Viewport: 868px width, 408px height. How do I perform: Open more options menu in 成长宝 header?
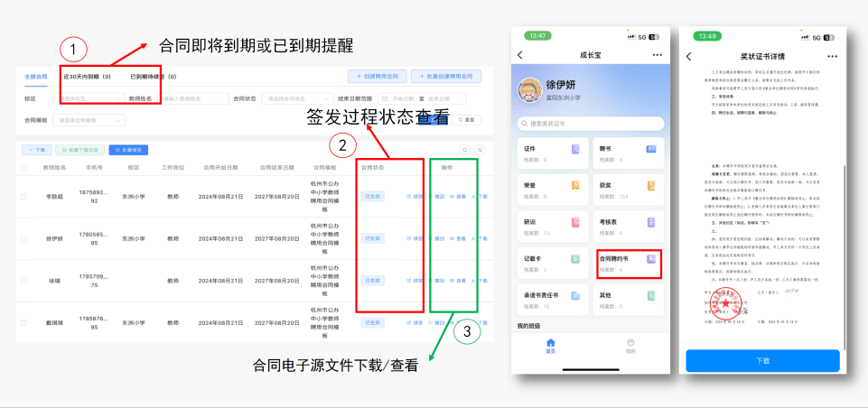point(657,55)
